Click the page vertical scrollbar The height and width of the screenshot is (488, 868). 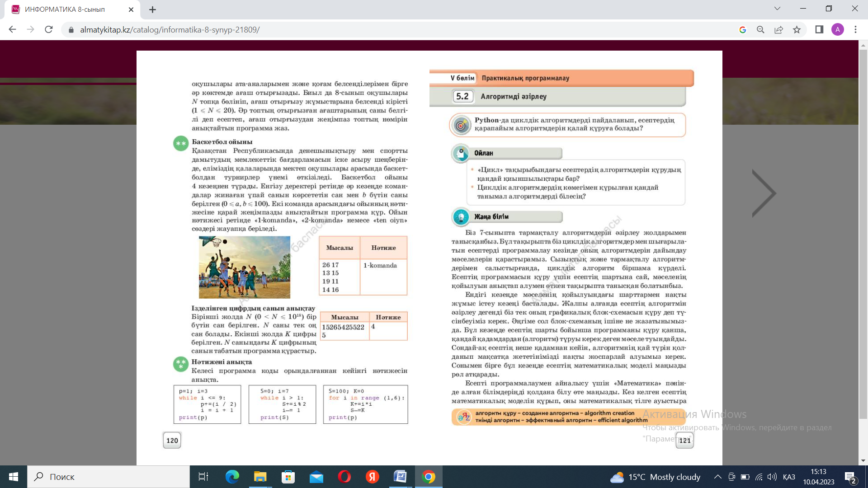[x=863, y=226]
